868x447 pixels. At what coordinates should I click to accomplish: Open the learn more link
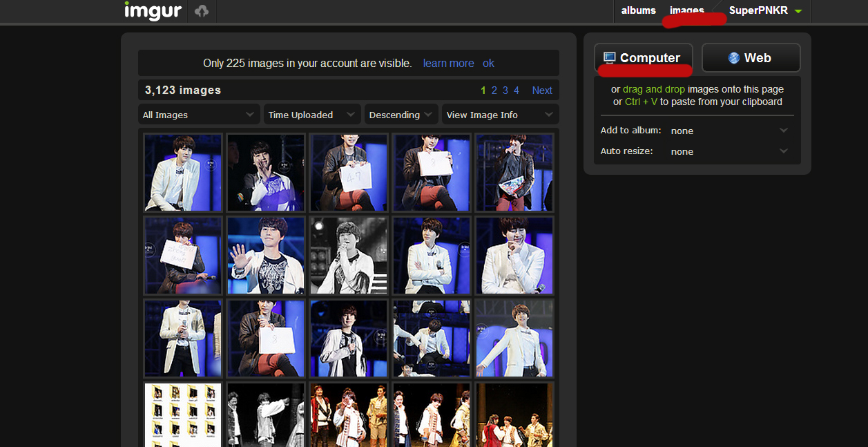[x=448, y=63]
